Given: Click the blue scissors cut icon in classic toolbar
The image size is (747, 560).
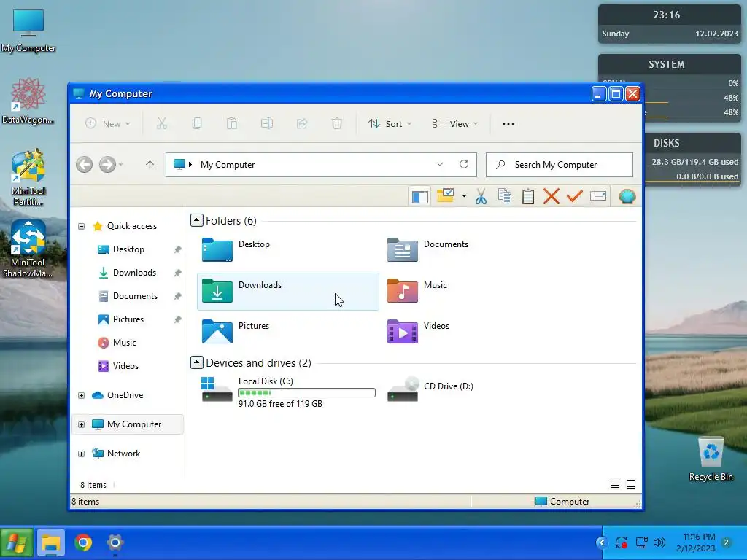Looking at the screenshot, I should click(x=481, y=196).
